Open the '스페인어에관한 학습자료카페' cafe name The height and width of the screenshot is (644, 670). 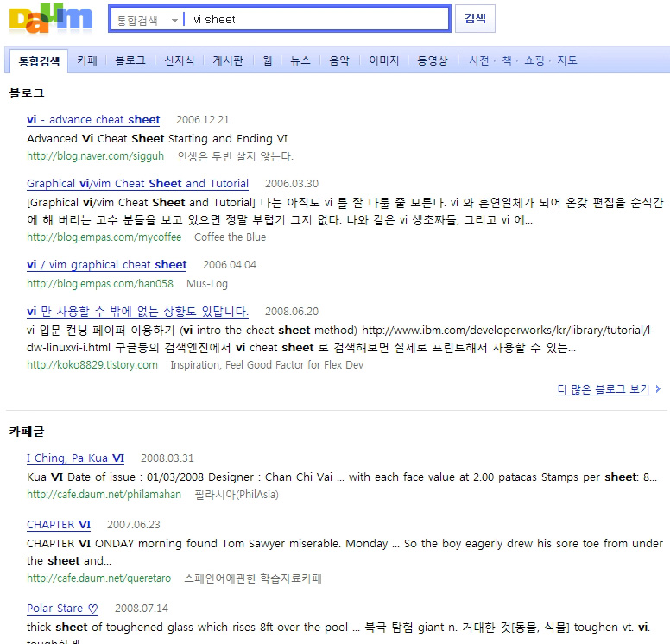tap(253, 578)
